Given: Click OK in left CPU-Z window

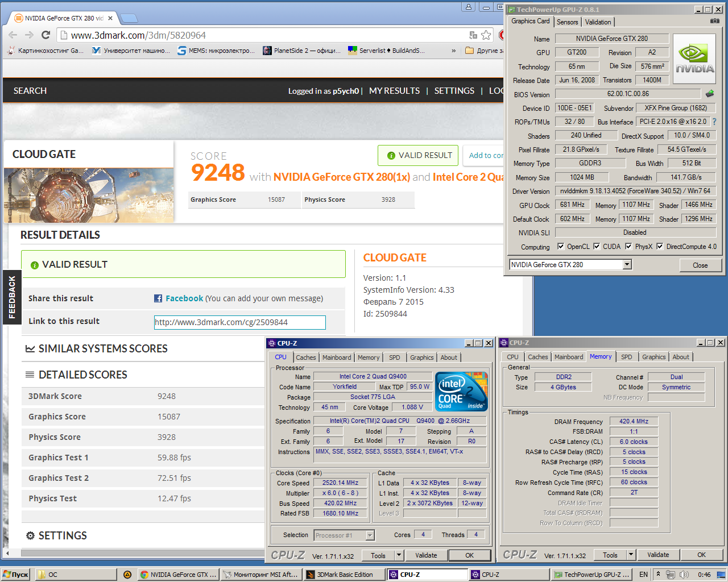Looking at the screenshot, I should pyautogui.click(x=469, y=555).
